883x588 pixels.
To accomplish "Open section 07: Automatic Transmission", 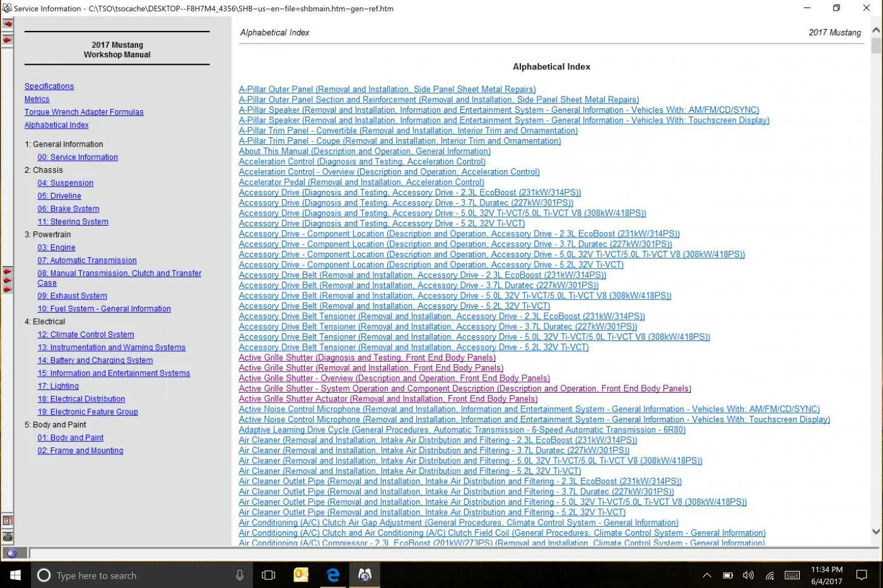I will (x=87, y=260).
